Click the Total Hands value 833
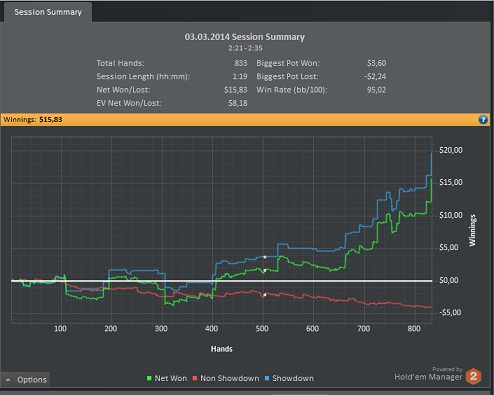494x395 pixels. pos(241,63)
